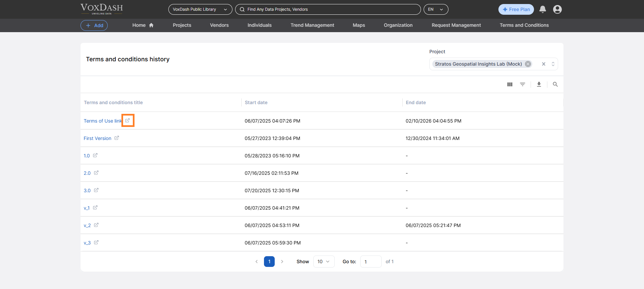Go to next page arrow
Screen dimensions: 644x289
point(282,262)
